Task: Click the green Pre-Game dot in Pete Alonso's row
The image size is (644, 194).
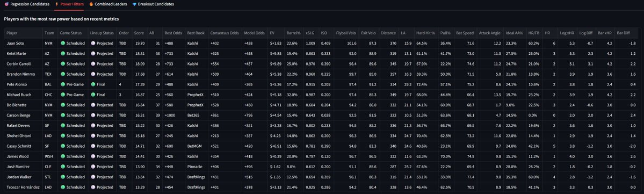Action: pyautogui.click(x=63, y=84)
